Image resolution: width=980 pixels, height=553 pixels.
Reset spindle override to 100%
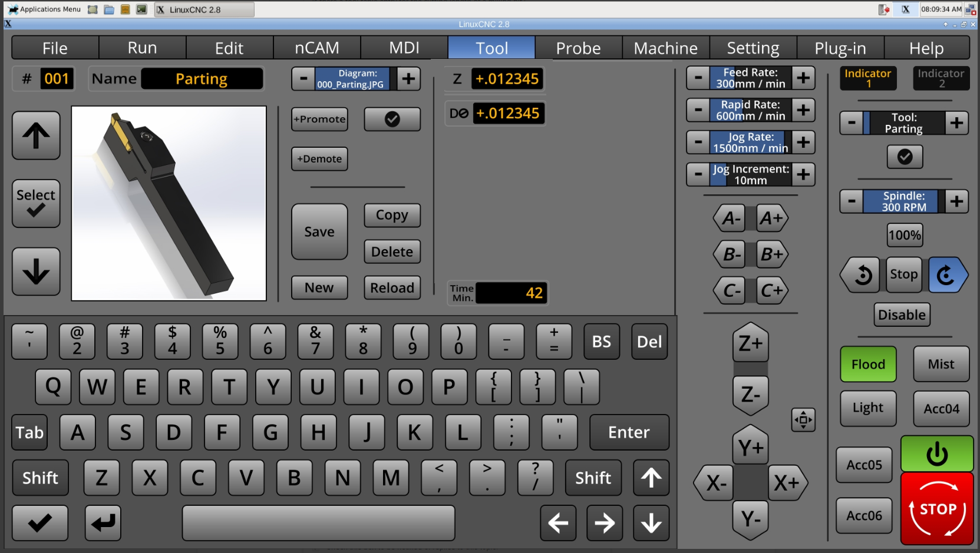pyautogui.click(x=905, y=236)
